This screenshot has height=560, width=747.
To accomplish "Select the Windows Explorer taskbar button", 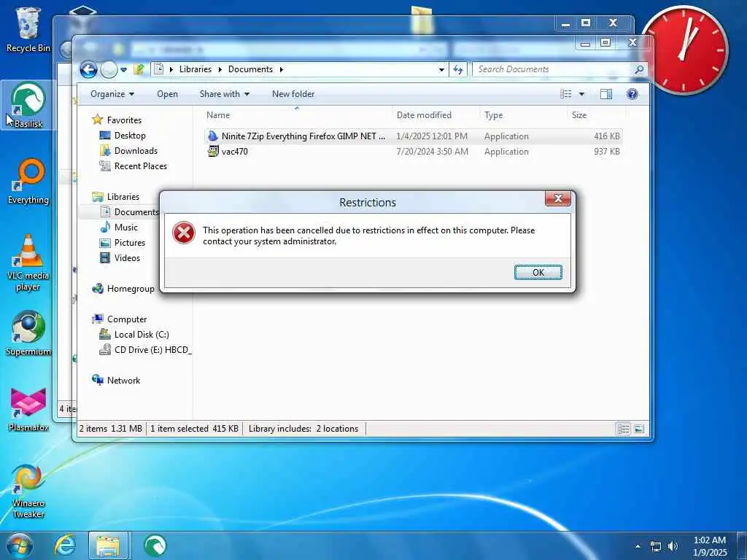I will [x=108, y=545].
